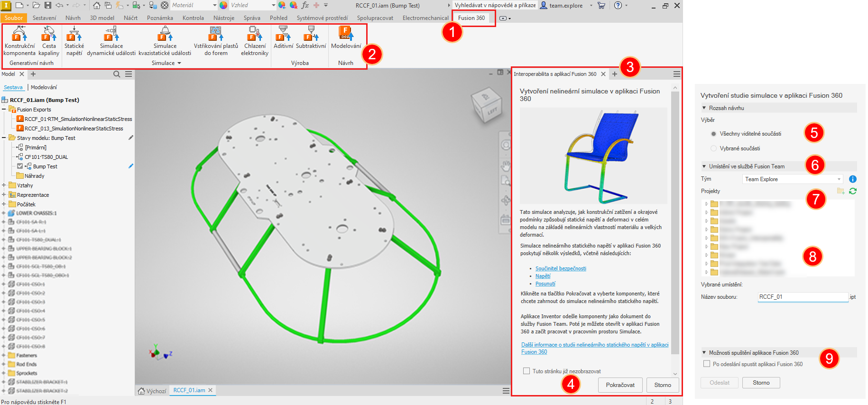This screenshot has width=868, height=405.
Task: Enable Po odeslání spustit aplikaci Fusion 360
Action: 707,364
